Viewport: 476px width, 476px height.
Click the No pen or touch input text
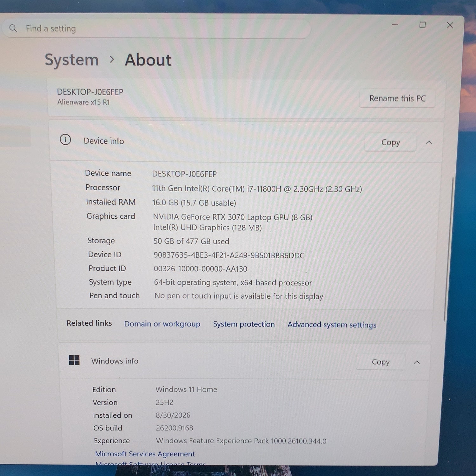tap(239, 296)
